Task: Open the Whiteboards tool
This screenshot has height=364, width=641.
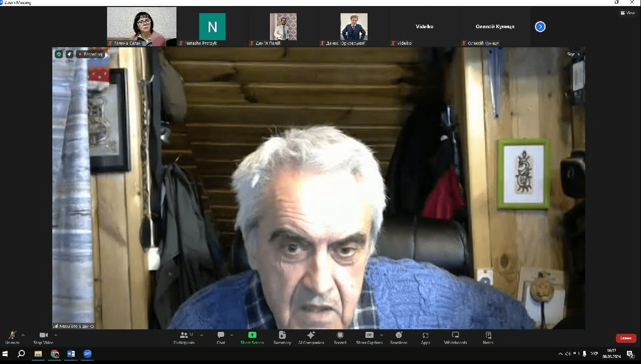Action: (x=455, y=336)
